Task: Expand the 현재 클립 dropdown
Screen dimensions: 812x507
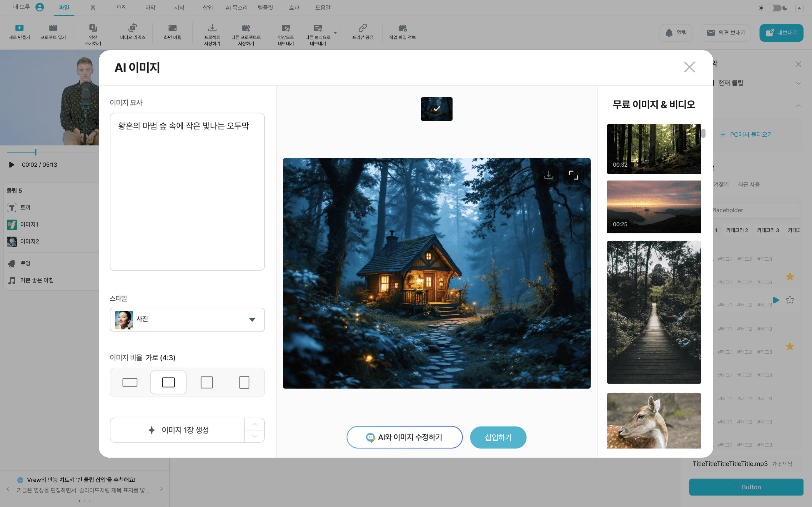Action: click(798, 83)
